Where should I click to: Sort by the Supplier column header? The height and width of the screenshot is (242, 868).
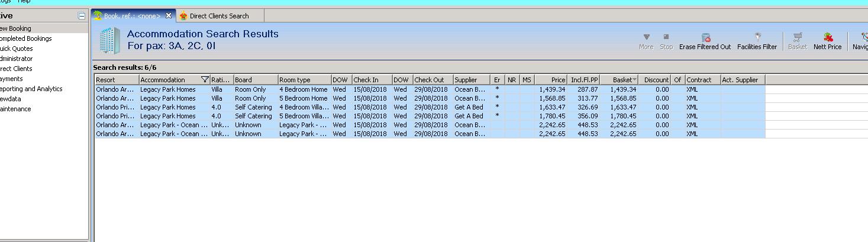pos(472,80)
